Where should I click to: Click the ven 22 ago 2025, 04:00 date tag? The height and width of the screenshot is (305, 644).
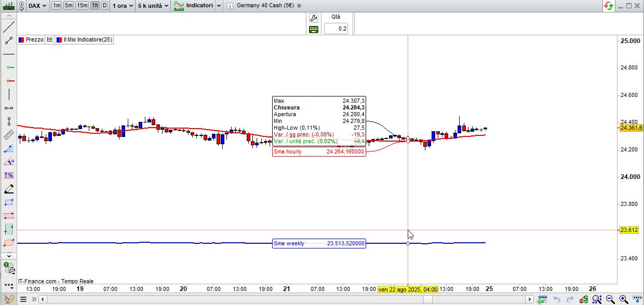[408, 289]
